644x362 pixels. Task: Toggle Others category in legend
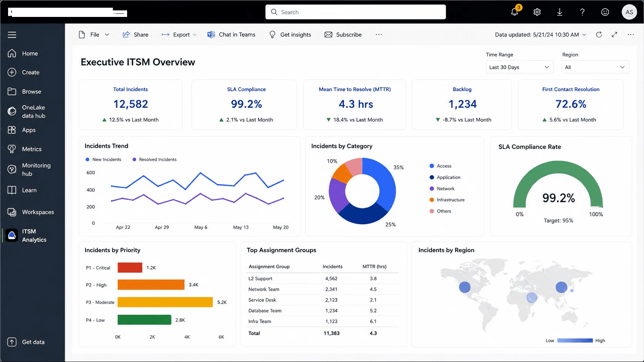[440, 211]
